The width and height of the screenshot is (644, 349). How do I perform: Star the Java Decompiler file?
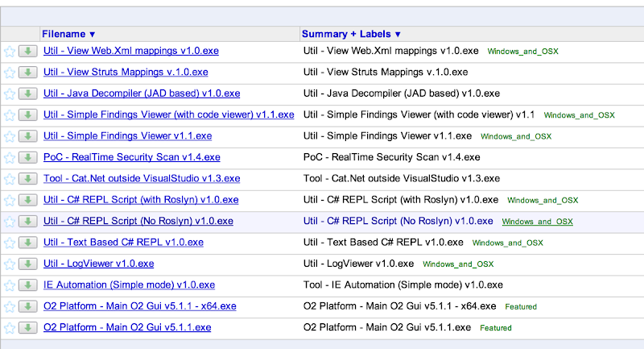click(x=10, y=94)
